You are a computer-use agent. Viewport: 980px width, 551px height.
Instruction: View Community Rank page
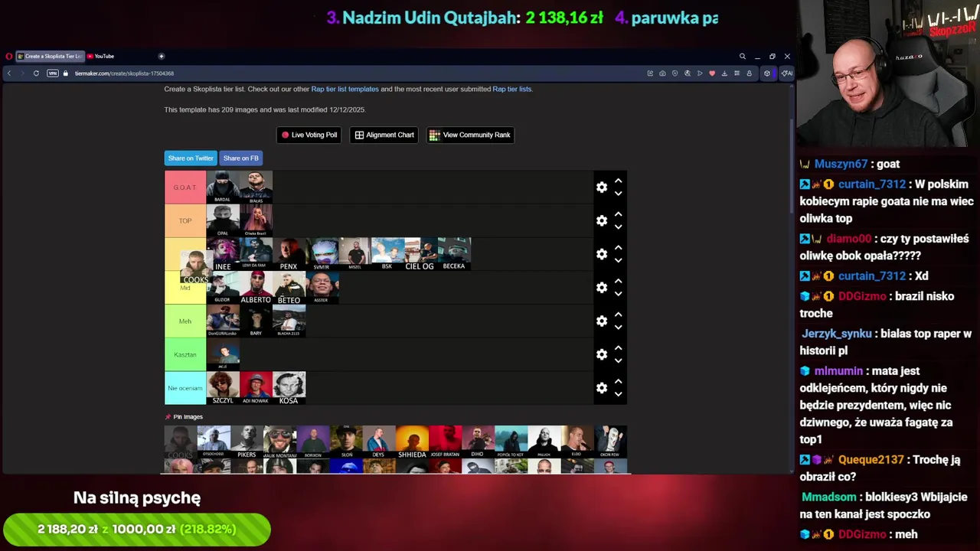coord(470,135)
